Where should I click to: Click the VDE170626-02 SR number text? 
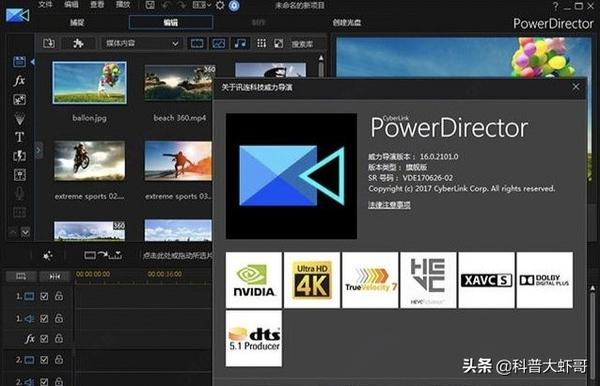point(427,178)
